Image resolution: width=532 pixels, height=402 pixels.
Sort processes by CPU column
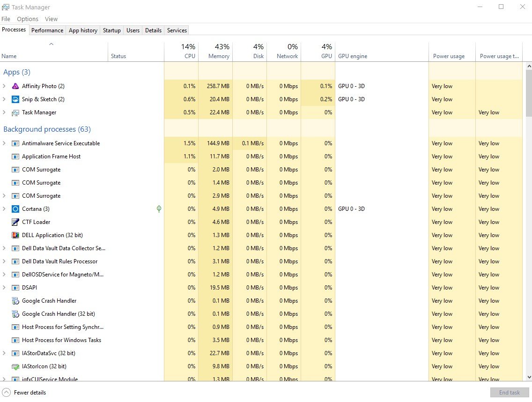coord(182,52)
